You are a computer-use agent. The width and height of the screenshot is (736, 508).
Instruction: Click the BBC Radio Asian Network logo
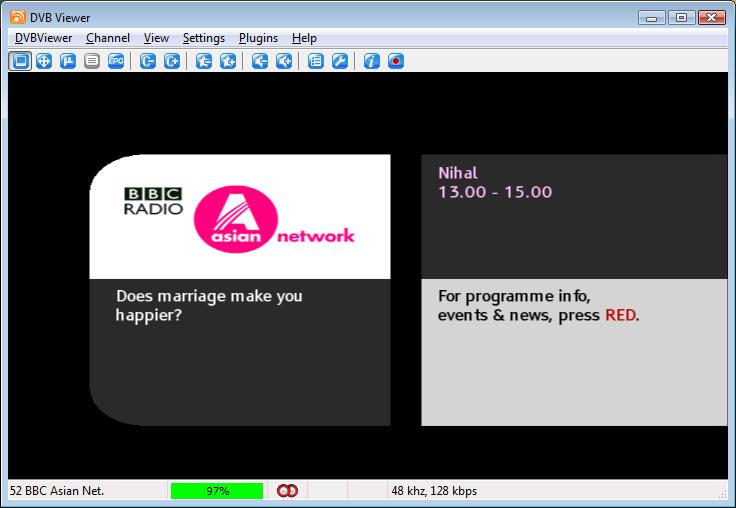(x=239, y=219)
